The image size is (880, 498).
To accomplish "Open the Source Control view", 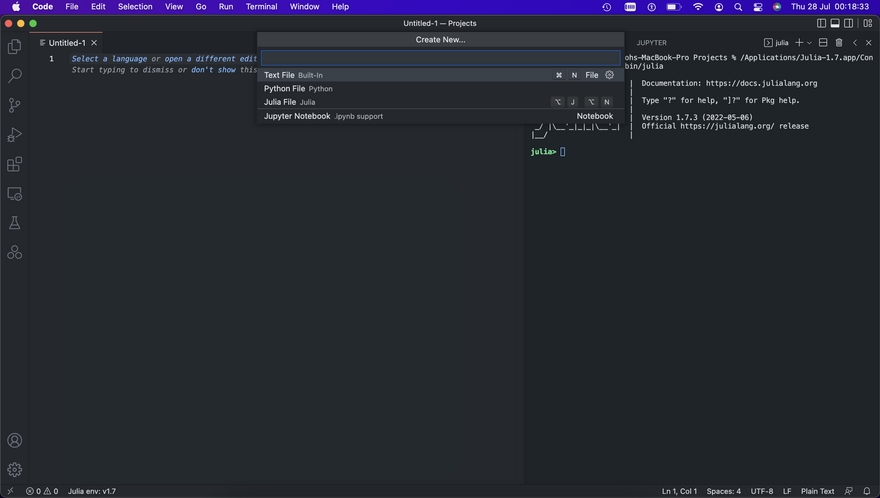I will click(15, 105).
